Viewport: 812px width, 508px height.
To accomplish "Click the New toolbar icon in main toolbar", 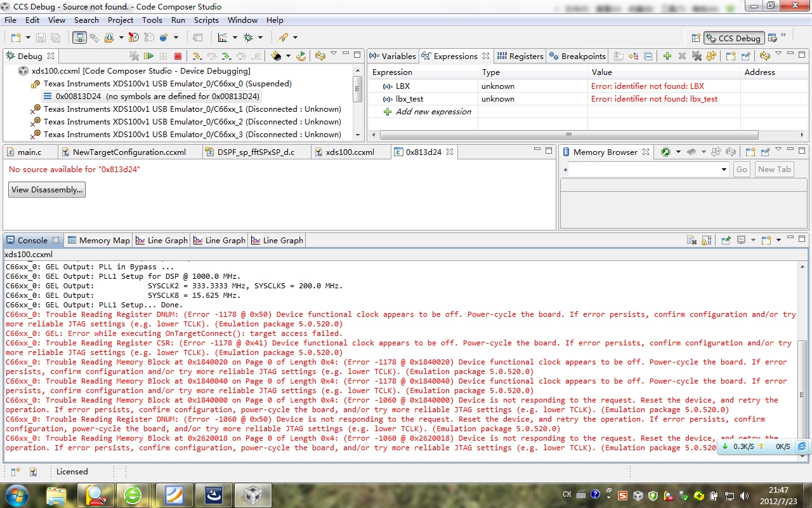I will coord(16,37).
